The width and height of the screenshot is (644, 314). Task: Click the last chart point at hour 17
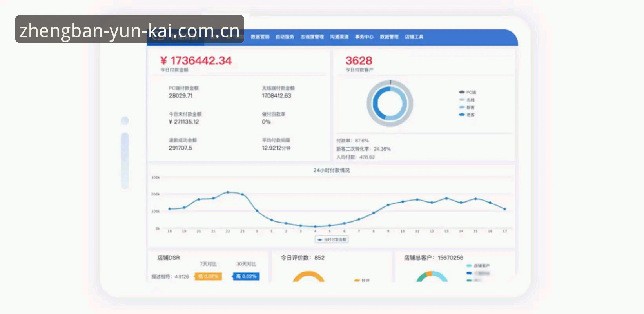(x=505, y=209)
